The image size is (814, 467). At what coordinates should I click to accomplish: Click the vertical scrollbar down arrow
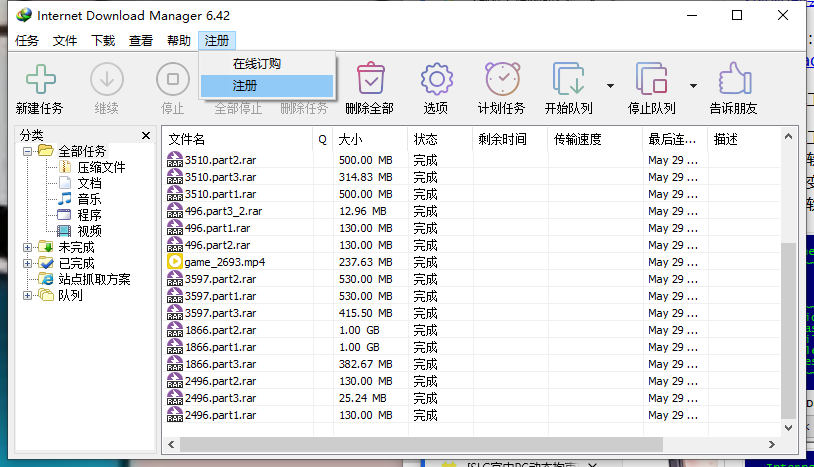[x=788, y=428]
